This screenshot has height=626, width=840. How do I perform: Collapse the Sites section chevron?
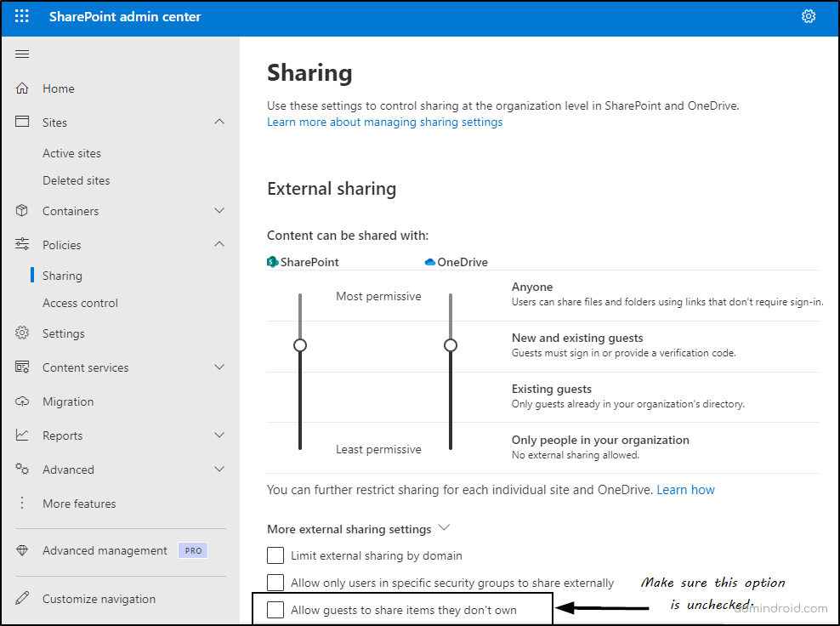point(219,122)
